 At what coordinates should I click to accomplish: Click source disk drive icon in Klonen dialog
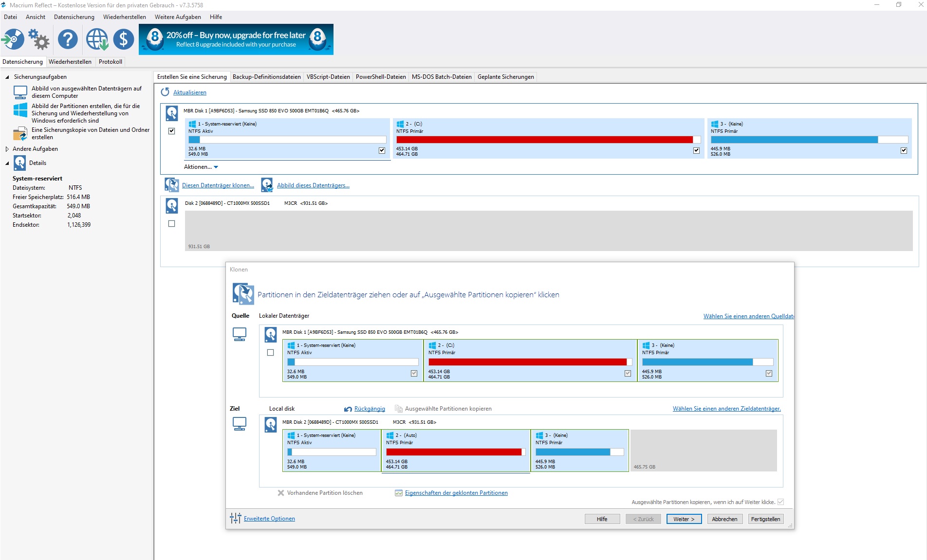click(271, 335)
